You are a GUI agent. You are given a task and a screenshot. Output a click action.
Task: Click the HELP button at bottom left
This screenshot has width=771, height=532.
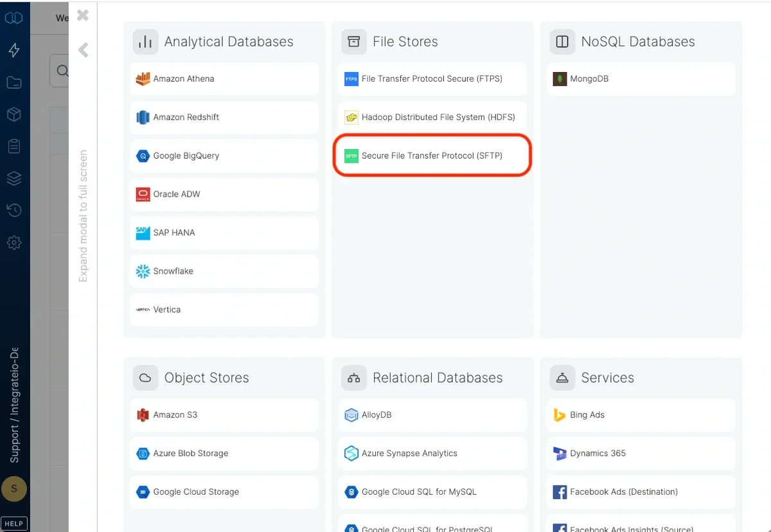click(14, 523)
